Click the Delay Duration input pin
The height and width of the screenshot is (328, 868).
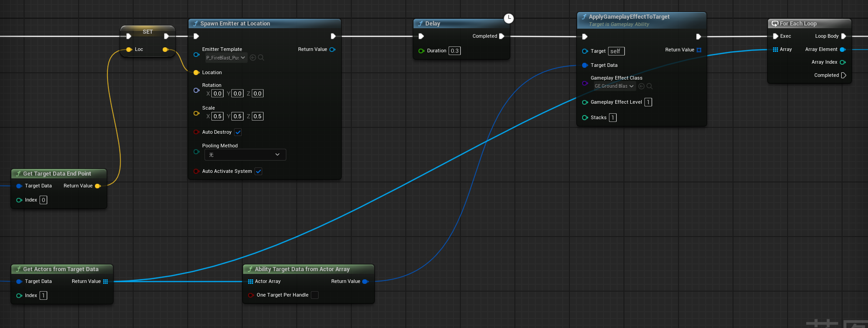click(421, 50)
